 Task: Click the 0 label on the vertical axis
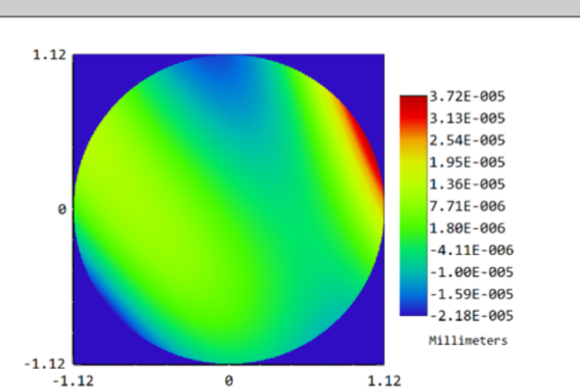62,209
